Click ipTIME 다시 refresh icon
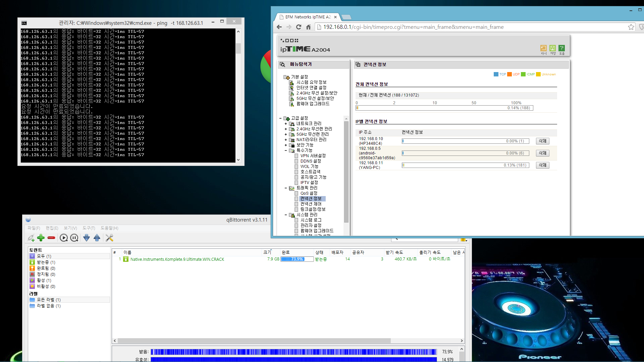This screenshot has width=644, height=362. (x=543, y=50)
